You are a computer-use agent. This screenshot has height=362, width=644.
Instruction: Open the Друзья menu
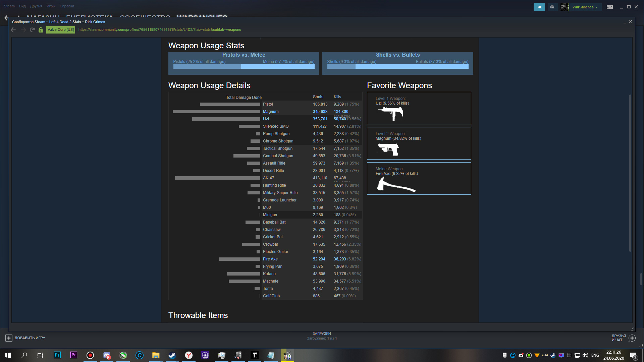(36, 6)
